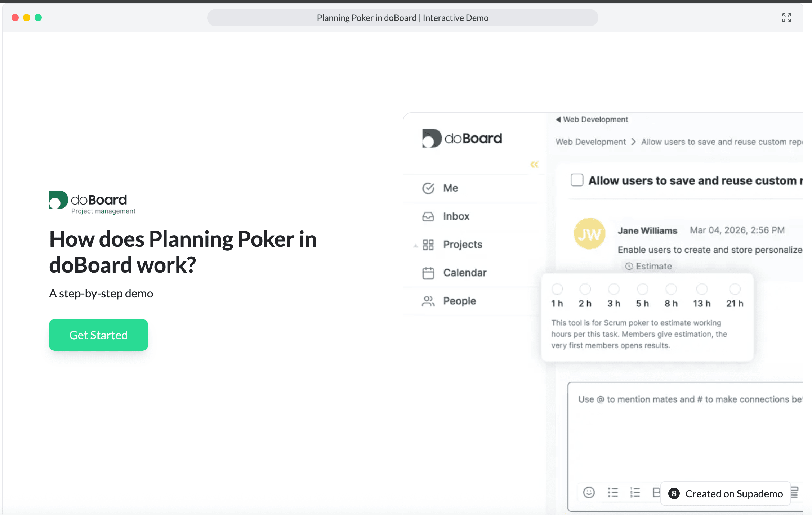Insert a numbered list
Image resolution: width=812 pixels, height=515 pixels.
click(635, 492)
